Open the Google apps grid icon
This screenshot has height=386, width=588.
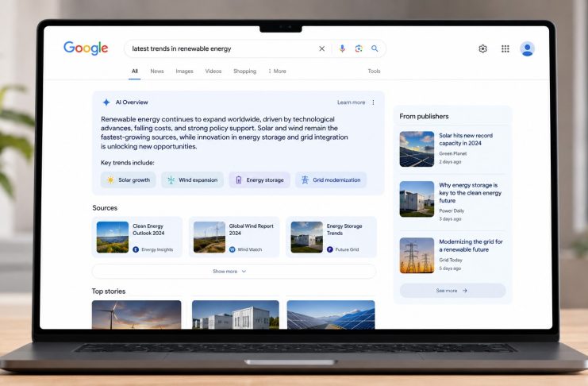[x=505, y=48]
